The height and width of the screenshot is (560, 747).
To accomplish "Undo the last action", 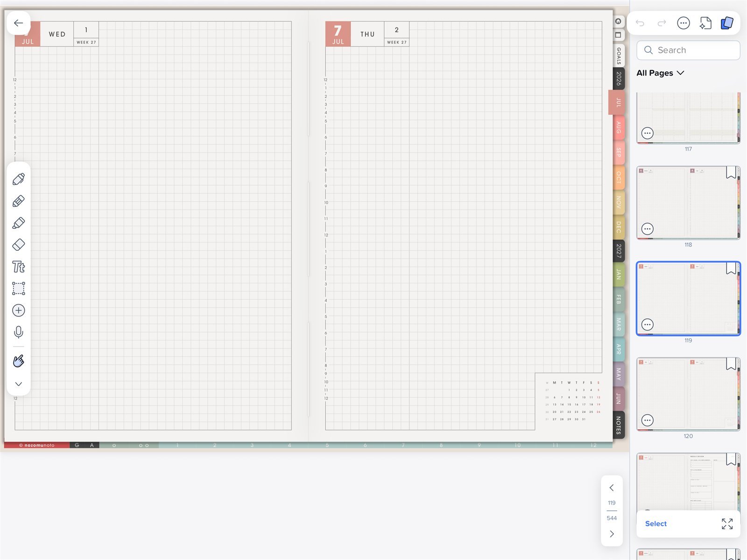I will point(640,23).
